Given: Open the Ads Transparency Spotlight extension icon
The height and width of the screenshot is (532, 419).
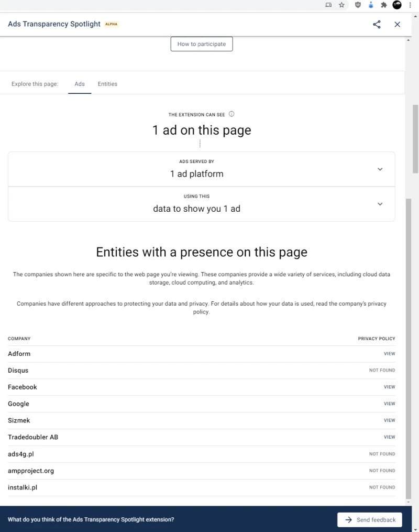Looking at the screenshot, I should (x=371, y=5).
